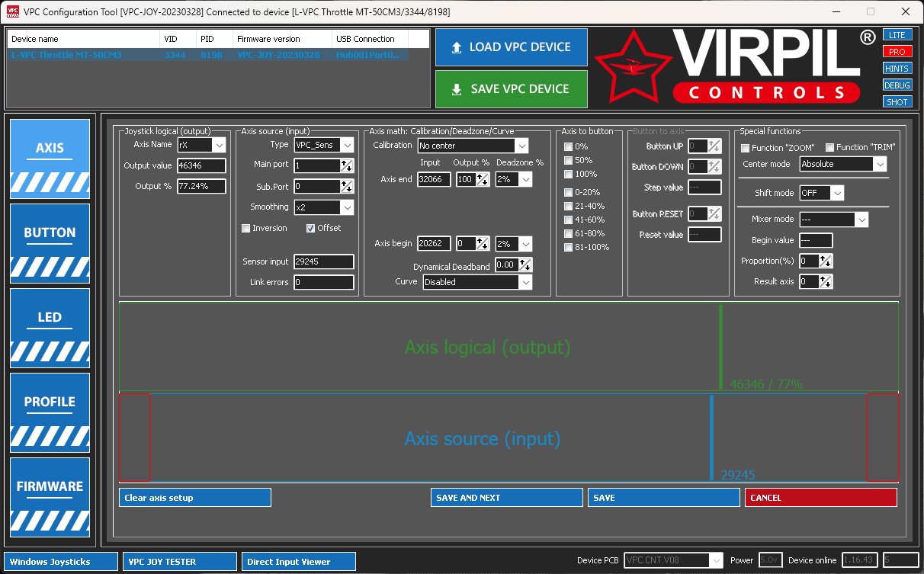Click the Button RESET stepper arrows
Screen dimensions: 924x574
click(x=714, y=214)
